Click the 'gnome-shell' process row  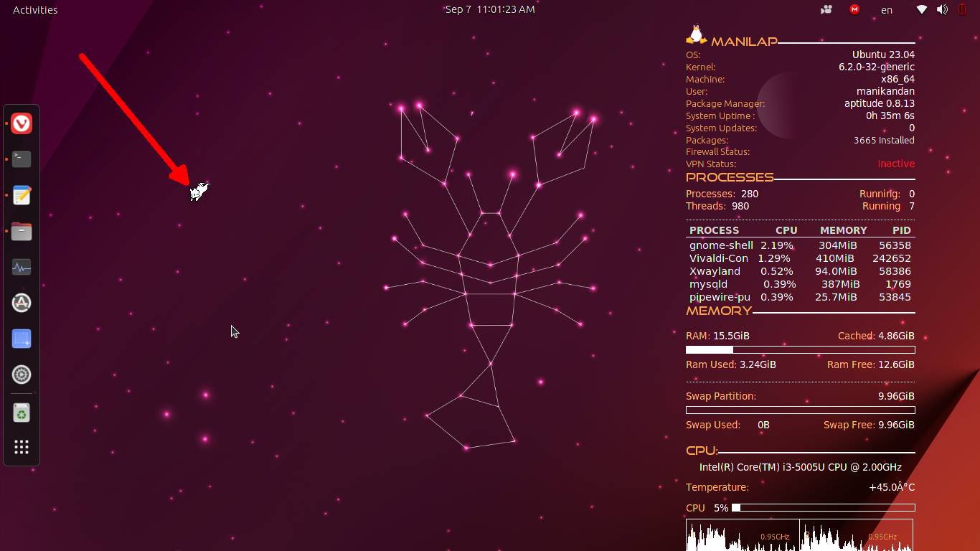click(800, 245)
